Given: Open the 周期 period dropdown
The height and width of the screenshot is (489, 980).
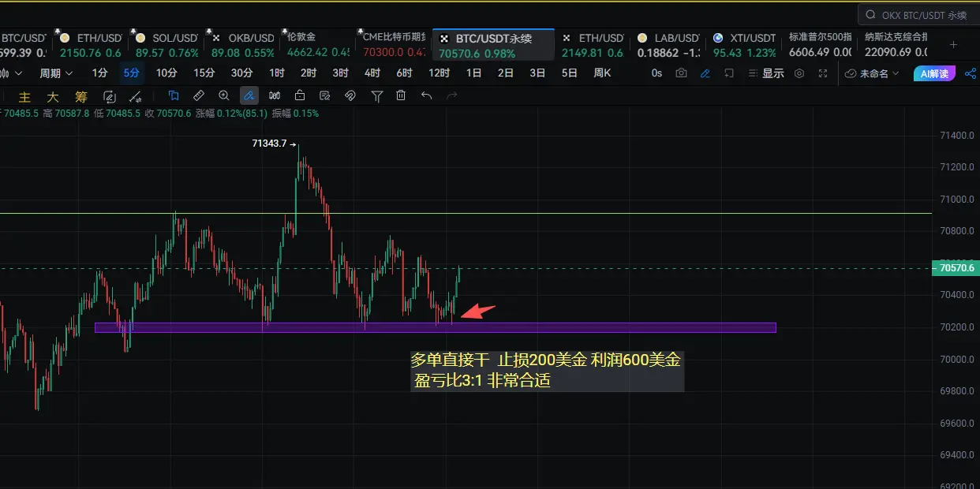Looking at the screenshot, I should click(x=56, y=73).
